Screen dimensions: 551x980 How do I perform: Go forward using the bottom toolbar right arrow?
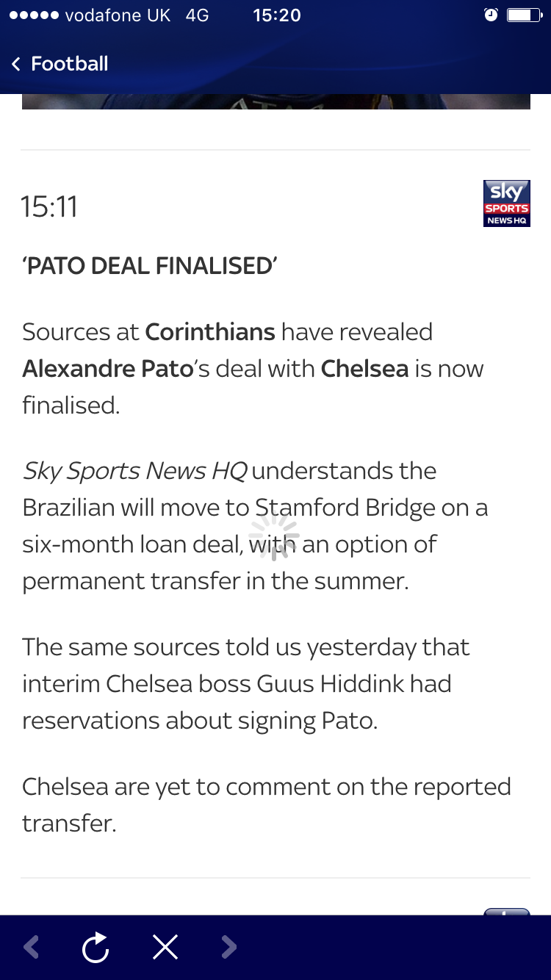[x=229, y=947]
